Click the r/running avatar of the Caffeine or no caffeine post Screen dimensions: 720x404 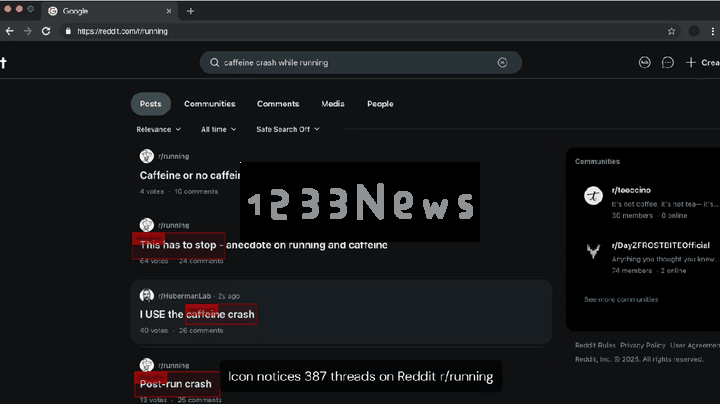pos(146,156)
